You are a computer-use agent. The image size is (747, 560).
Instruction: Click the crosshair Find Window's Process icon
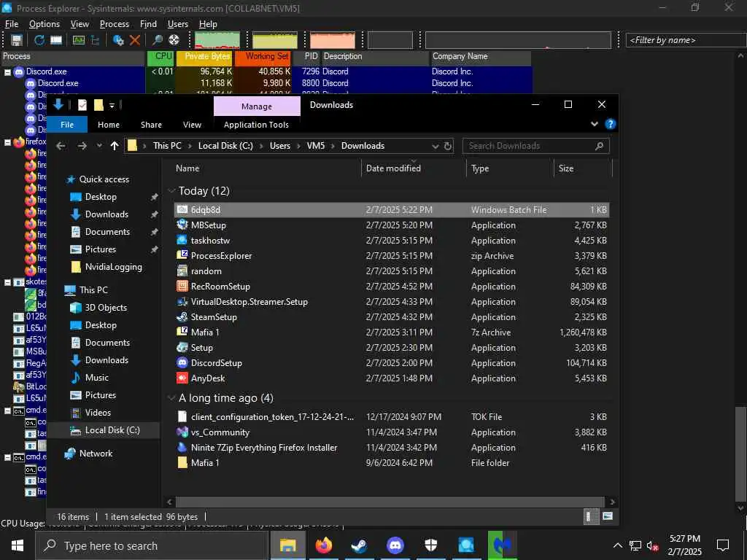click(174, 40)
